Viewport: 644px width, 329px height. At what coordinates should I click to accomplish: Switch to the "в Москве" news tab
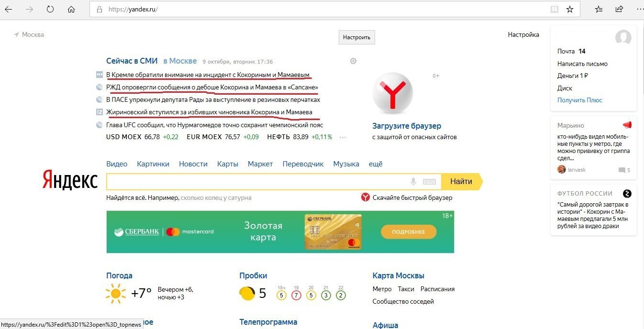coord(180,61)
